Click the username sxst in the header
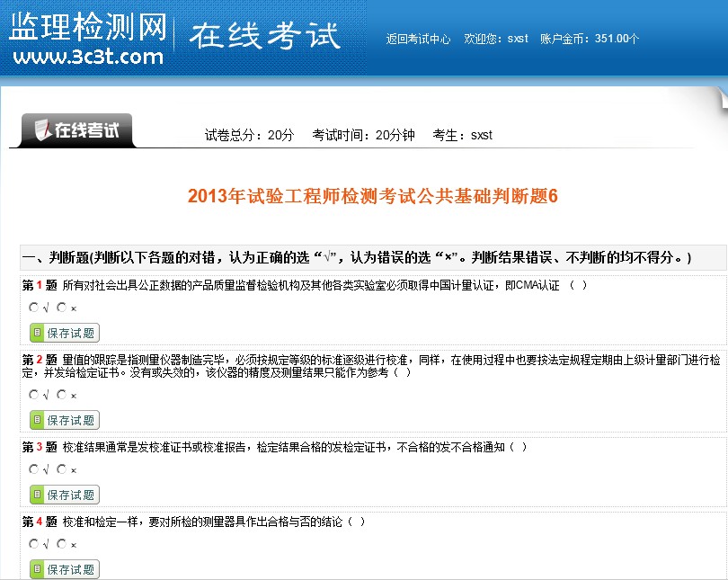 (x=518, y=40)
